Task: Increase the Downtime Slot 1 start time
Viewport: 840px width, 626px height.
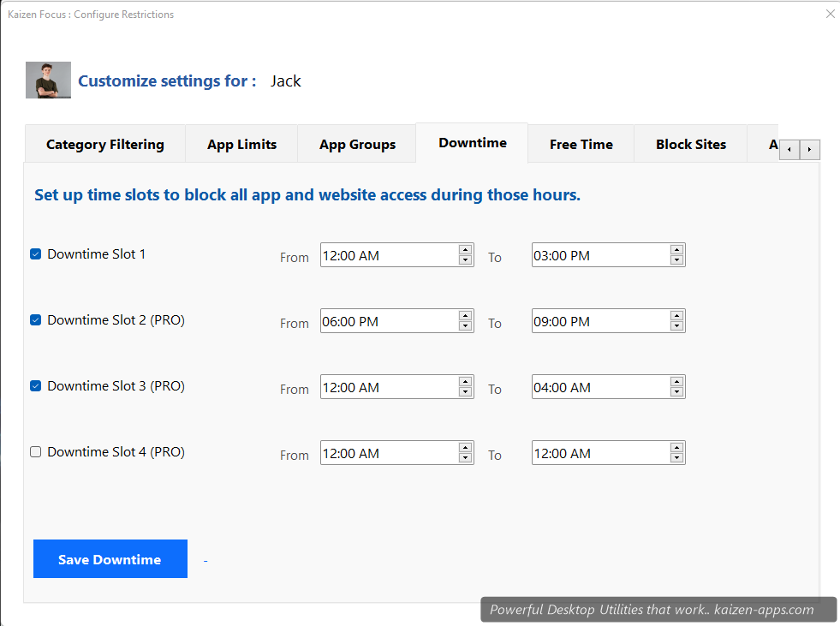Action: pyautogui.click(x=465, y=250)
